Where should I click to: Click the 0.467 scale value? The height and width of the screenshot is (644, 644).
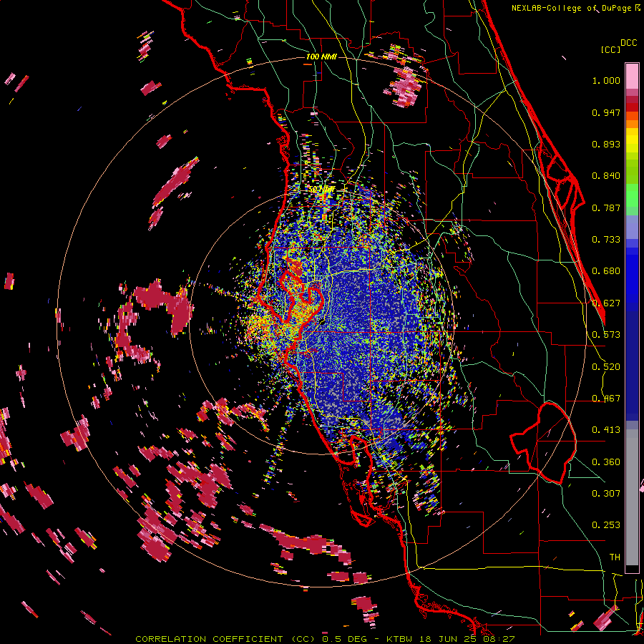[606, 399]
